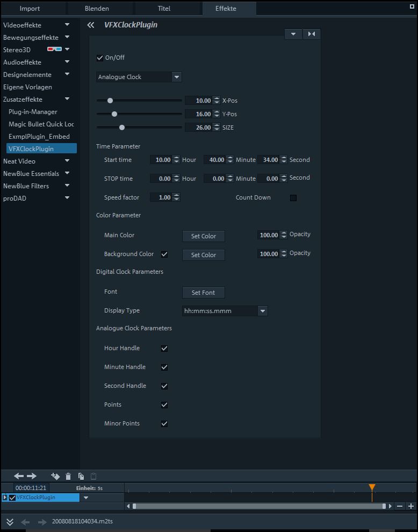This screenshot has width=418, height=532.
Task: Open the Display Type hh:mm:ss.mmm dropdown
Action: [262, 311]
